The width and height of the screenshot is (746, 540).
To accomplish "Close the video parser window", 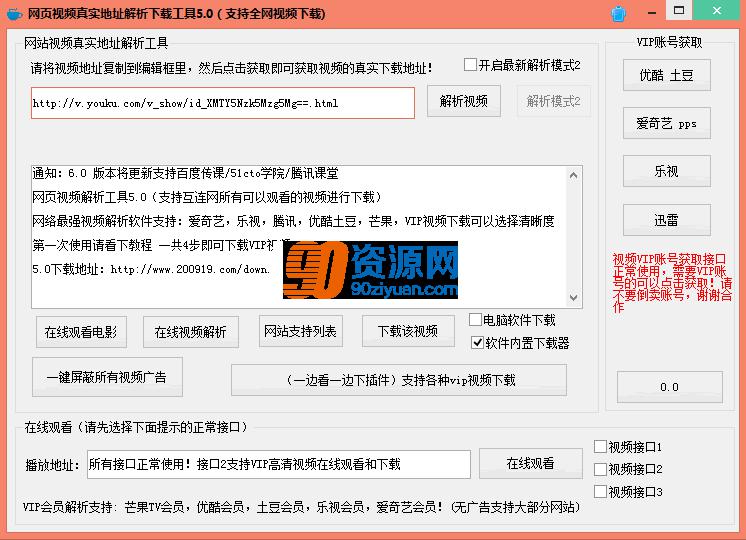I will click(x=717, y=10).
